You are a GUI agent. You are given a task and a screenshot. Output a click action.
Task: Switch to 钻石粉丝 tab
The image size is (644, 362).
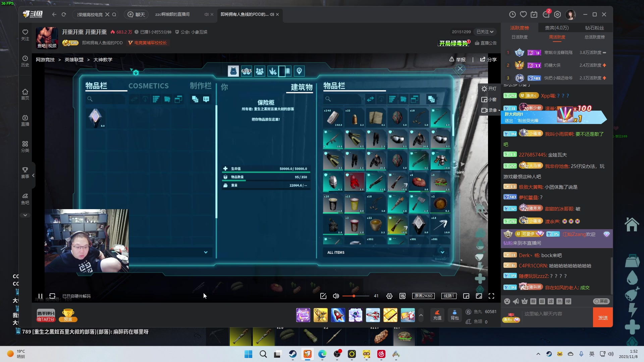(x=594, y=28)
